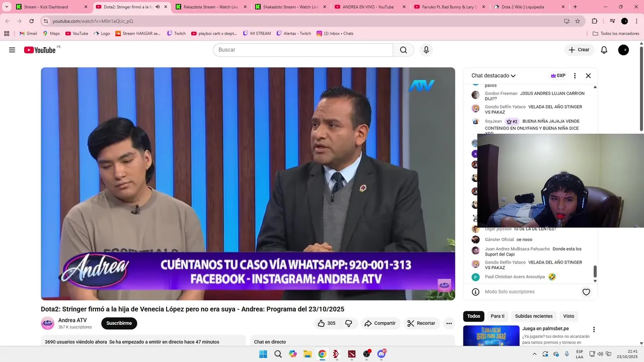Open the Chrome apps grid shortcut
644x362 pixels.
(7, 34)
